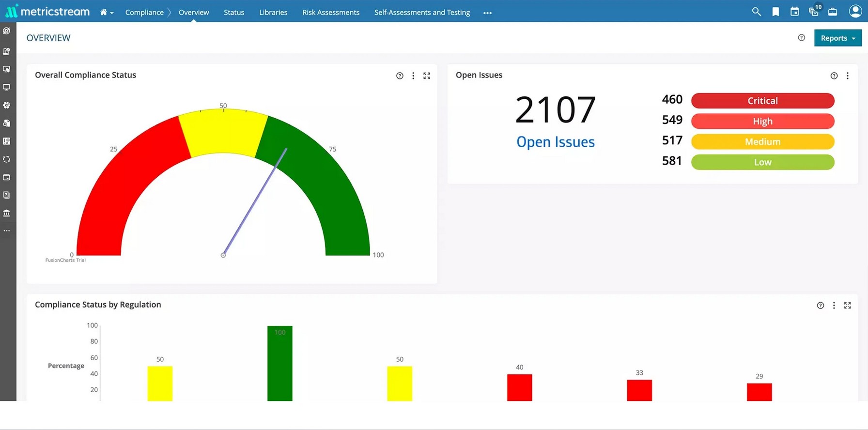Click the 549 high issues count
The height and width of the screenshot is (430, 868).
tap(672, 120)
